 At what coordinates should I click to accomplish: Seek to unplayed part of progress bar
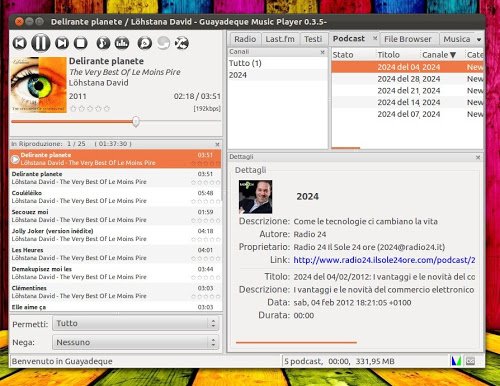pos(180,122)
